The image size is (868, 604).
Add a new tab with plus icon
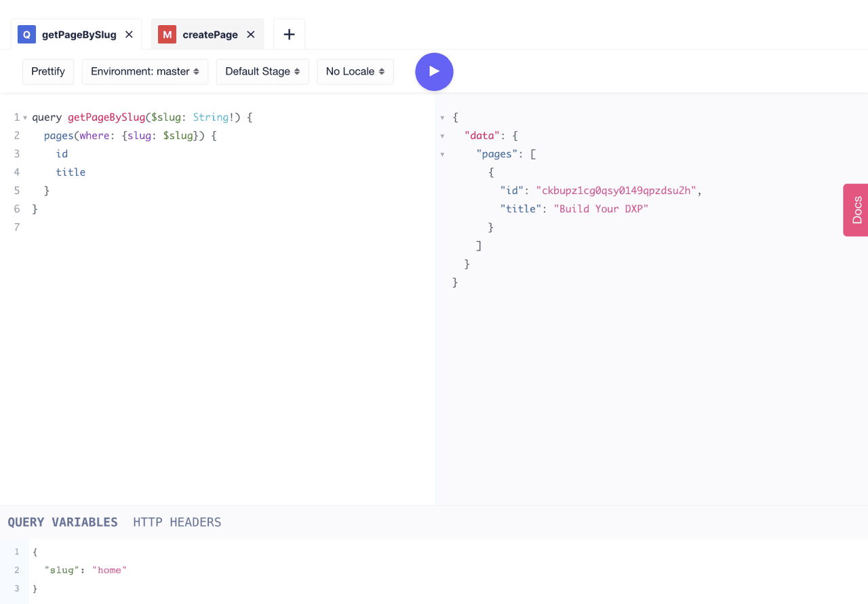[289, 35]
